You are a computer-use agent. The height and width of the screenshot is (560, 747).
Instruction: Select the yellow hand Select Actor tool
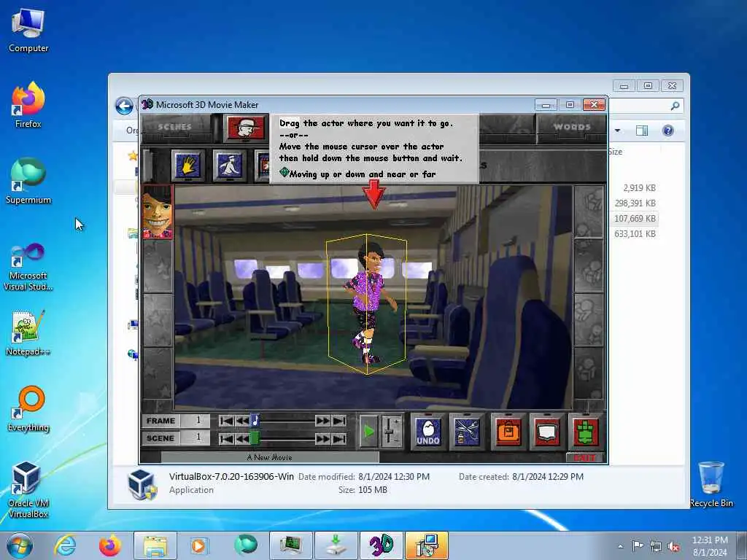pyautogui.click(x=188, y=166)
